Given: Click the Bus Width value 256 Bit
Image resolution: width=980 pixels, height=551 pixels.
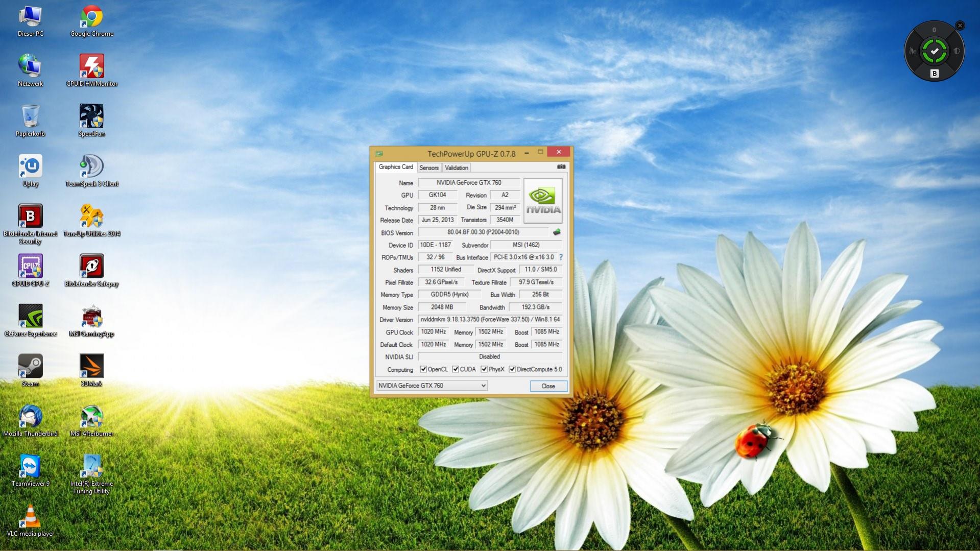Looking at the screenshot, I should pos(540,294).
